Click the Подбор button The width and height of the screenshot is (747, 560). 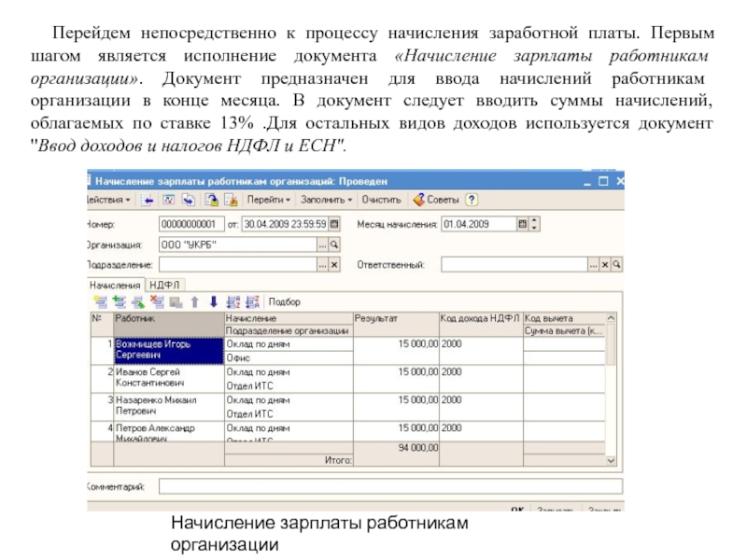point(285,301)
